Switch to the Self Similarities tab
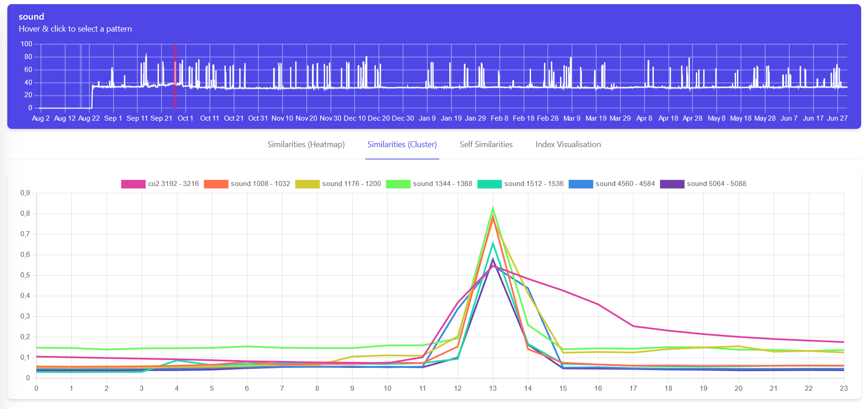868x409 pixels. [486, 144]
